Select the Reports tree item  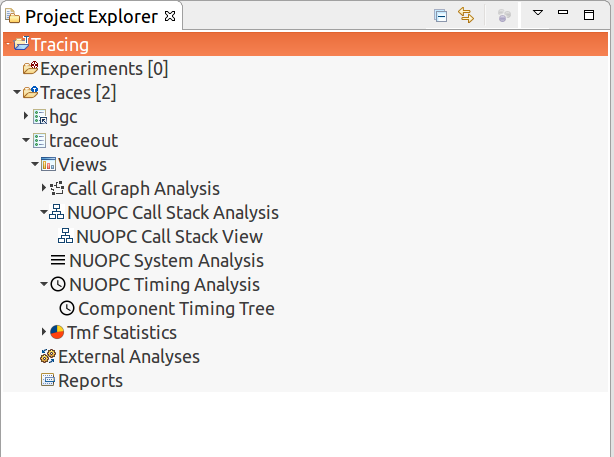pos(90,381)
